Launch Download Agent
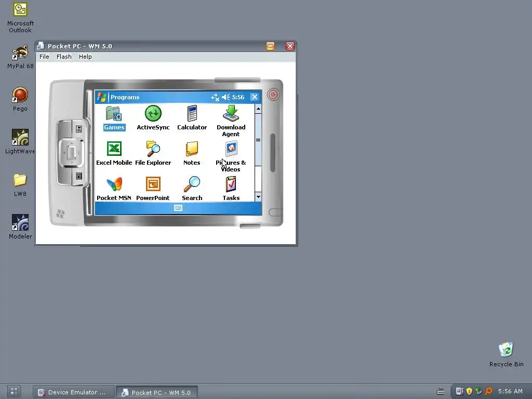Viewport: 532px width, 399px height. click(x=231, y=121)
